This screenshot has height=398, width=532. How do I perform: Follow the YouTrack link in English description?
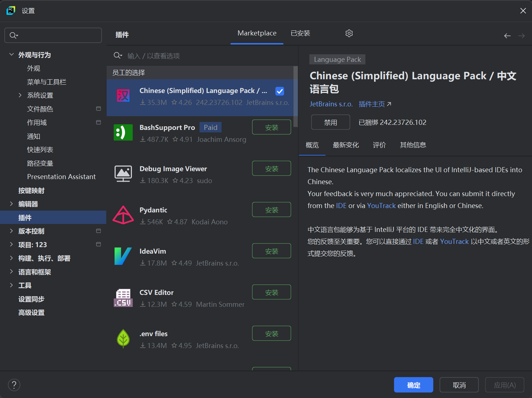(x=381, y=206)
